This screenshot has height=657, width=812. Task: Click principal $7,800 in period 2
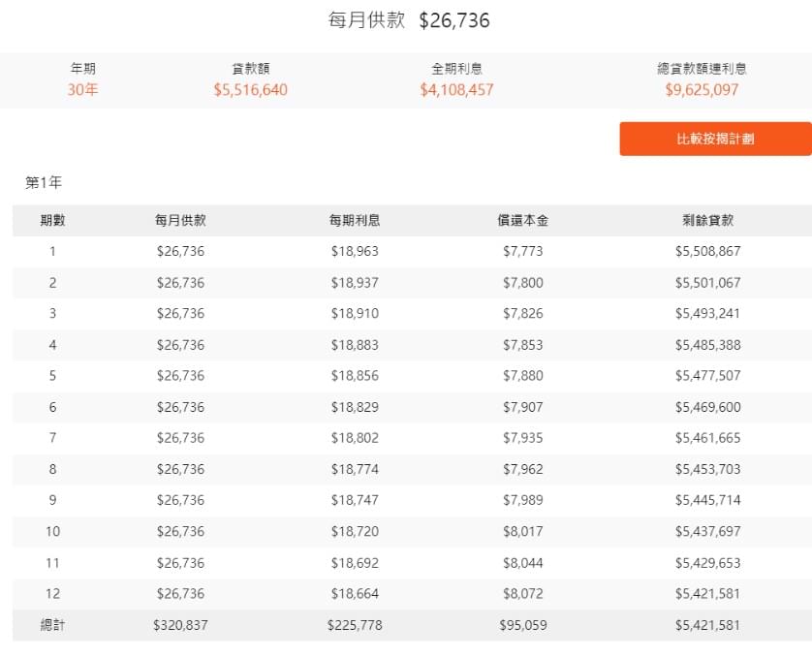coord(523,283)
